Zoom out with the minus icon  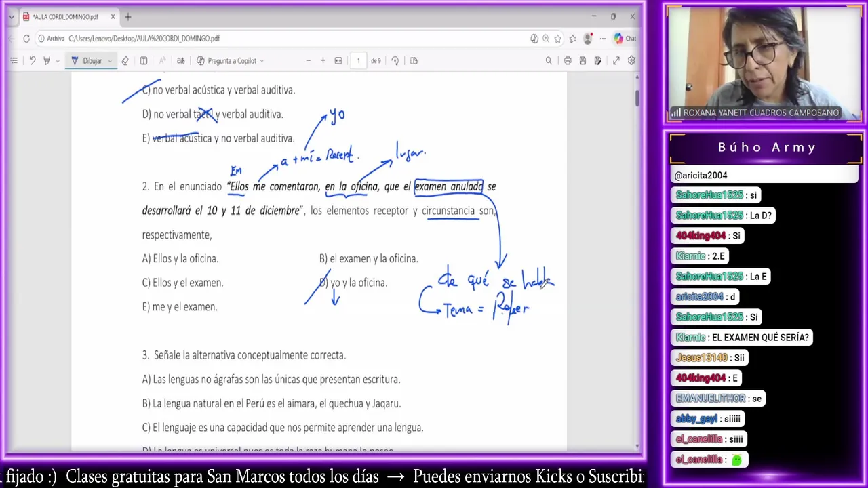308,61
